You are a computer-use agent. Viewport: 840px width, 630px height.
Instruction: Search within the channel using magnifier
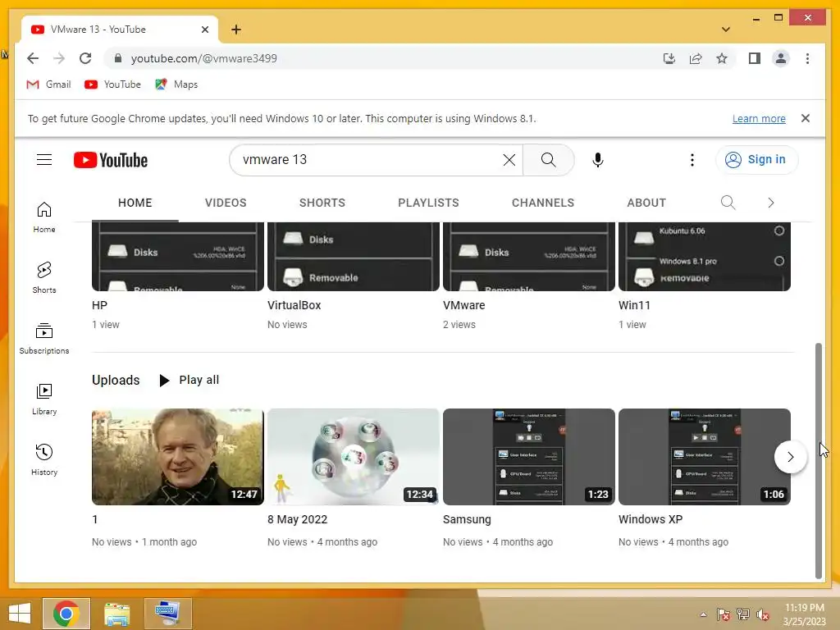point(728,203)
